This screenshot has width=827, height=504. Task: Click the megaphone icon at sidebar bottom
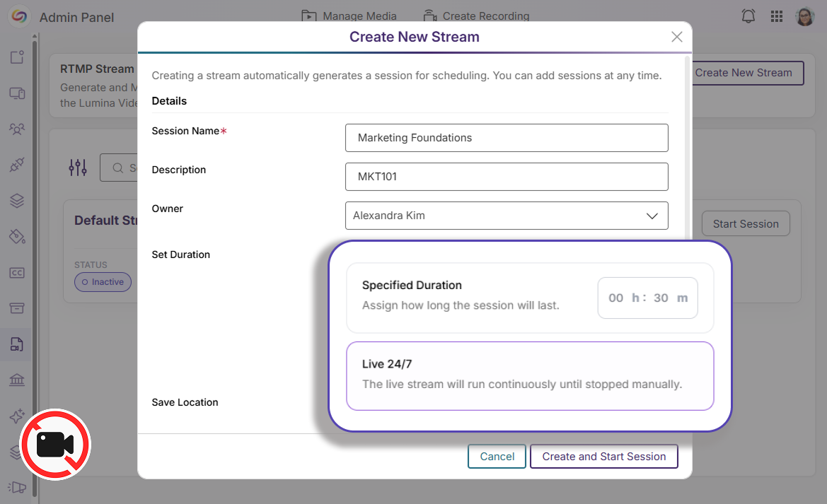(x=16, y=487)
